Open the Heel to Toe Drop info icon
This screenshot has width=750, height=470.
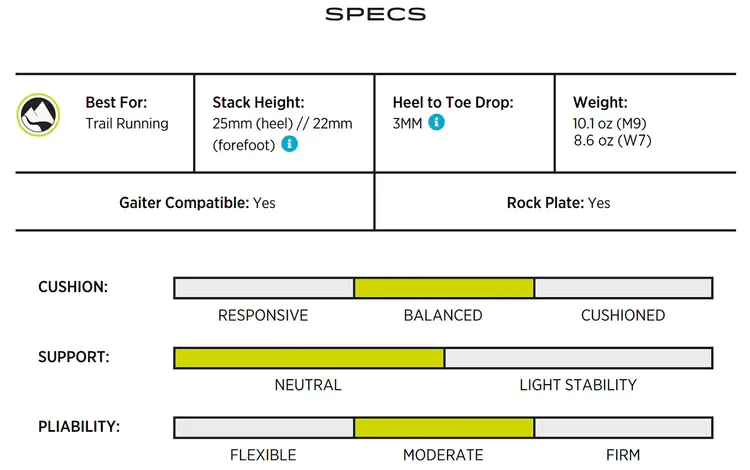click(436, 122)
